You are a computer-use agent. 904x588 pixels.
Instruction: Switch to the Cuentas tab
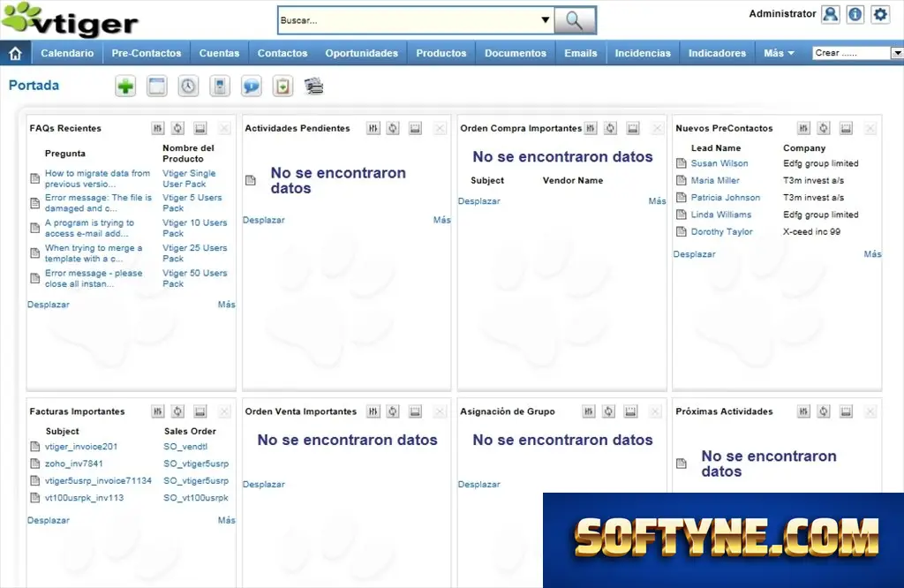click(219, 53)
